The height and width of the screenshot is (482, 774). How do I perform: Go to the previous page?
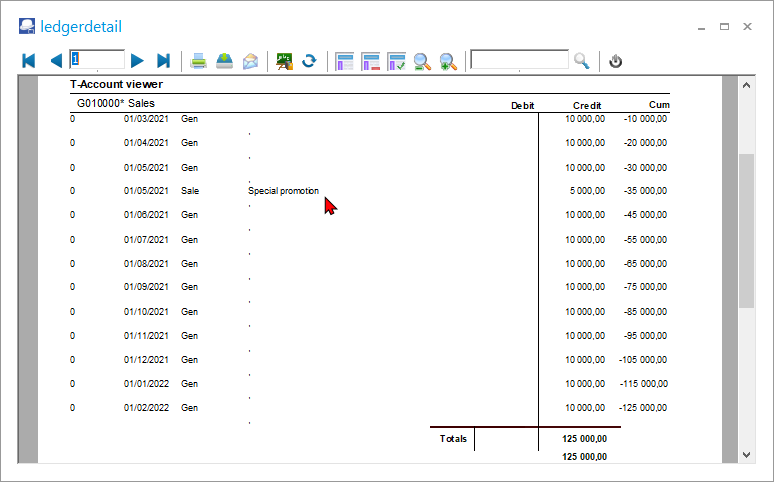pos(56,61)
